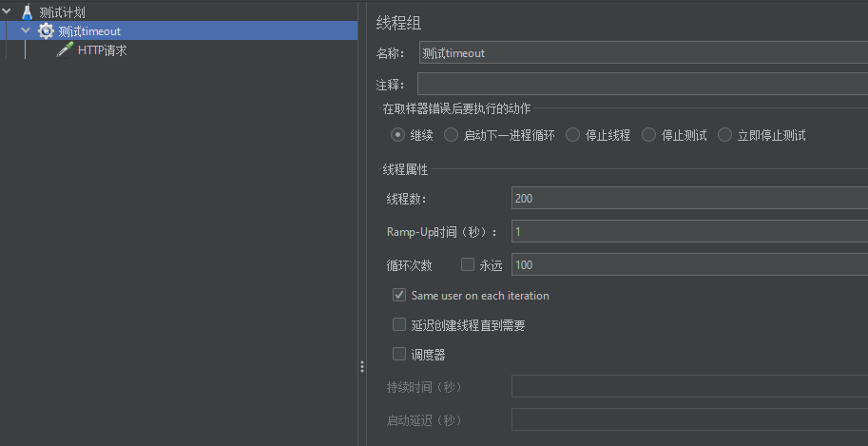The image size is (868, 446).
Task: Click the 名称 label
Action: click(x=391, y=53)
